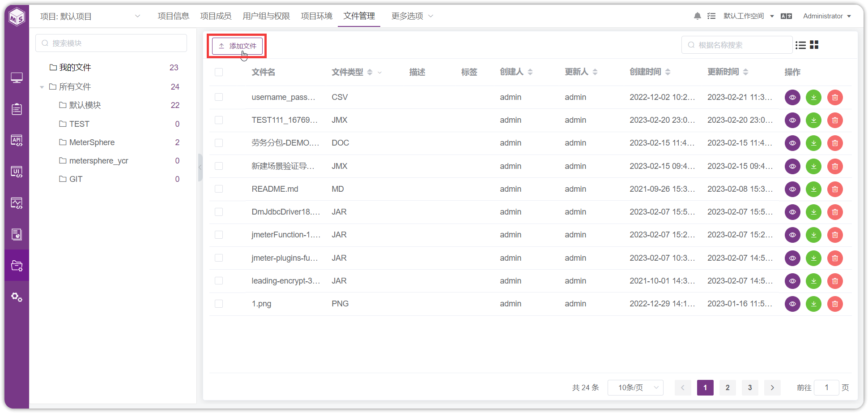Open the workstation monitor sidebar icon

point(17,78)
